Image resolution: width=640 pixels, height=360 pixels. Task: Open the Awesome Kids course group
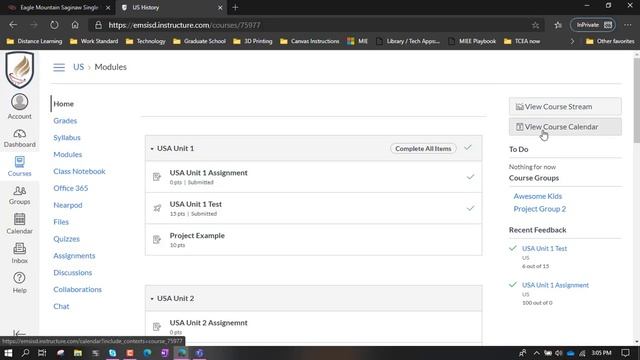pos(538,196)
